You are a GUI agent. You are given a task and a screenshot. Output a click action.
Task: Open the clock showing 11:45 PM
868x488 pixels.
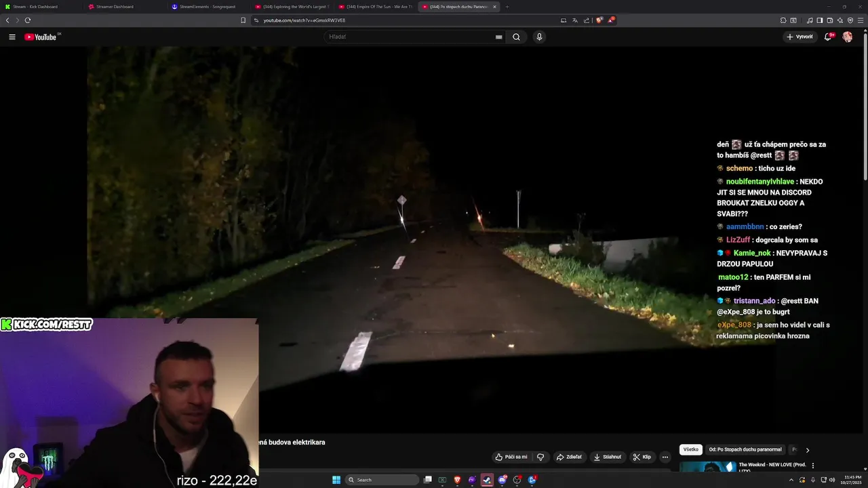pos(852,480)
